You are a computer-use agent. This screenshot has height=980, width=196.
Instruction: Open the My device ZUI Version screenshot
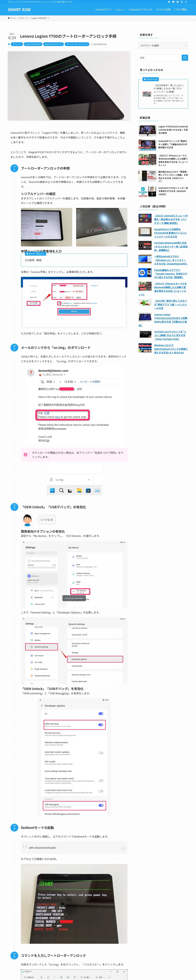point(74,574)
